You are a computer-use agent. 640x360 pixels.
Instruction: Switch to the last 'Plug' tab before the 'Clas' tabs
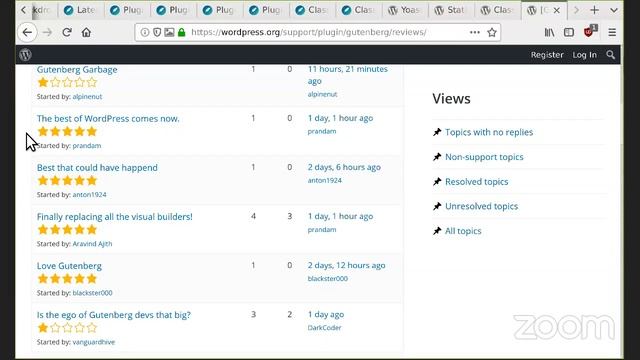266,10
